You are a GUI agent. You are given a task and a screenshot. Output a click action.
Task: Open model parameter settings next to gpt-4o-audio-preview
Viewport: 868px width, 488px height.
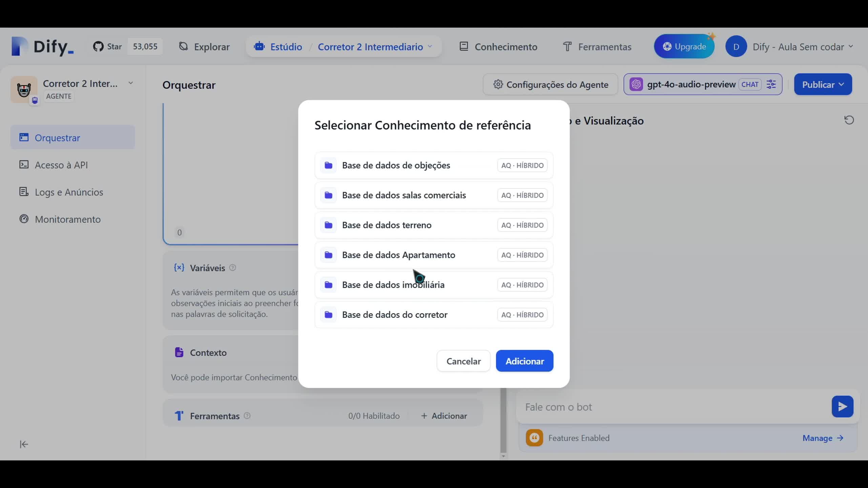771,84
